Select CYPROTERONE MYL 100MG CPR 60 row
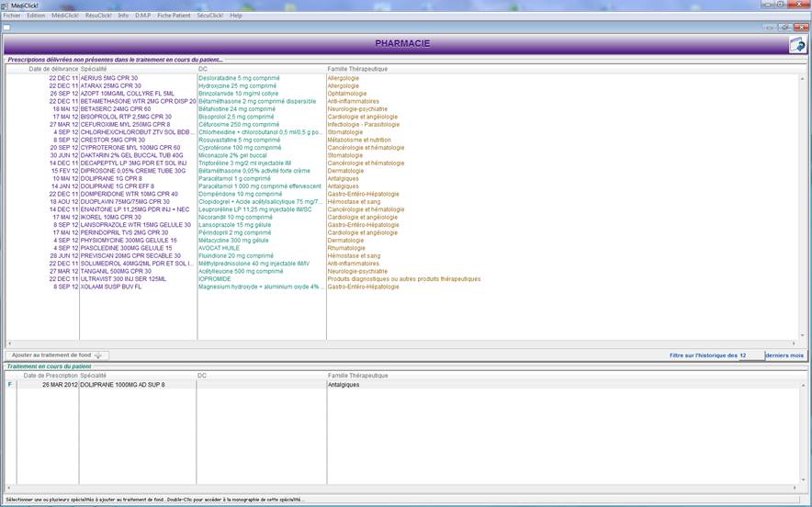The width and height of the screenshot is (812, 507). click(401, 148)
